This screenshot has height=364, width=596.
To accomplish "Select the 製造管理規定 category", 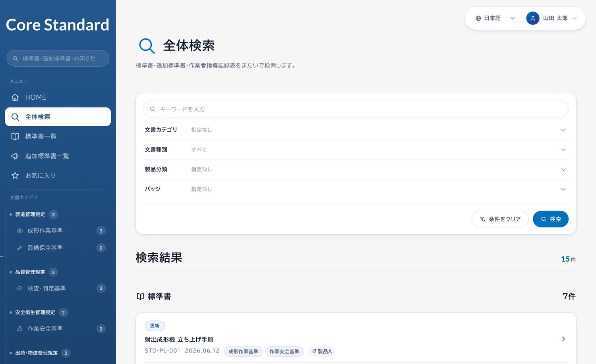I will (x=30, y=214).
